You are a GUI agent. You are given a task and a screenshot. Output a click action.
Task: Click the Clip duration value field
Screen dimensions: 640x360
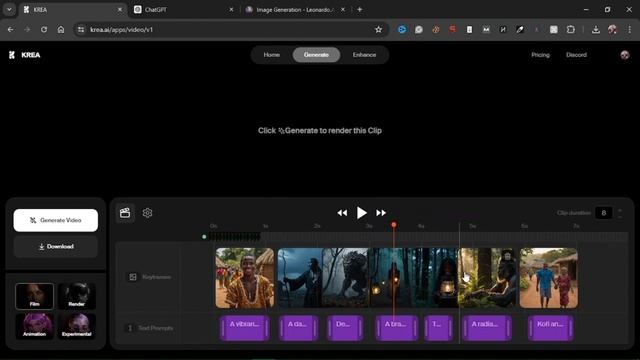(x=604, y=213)
